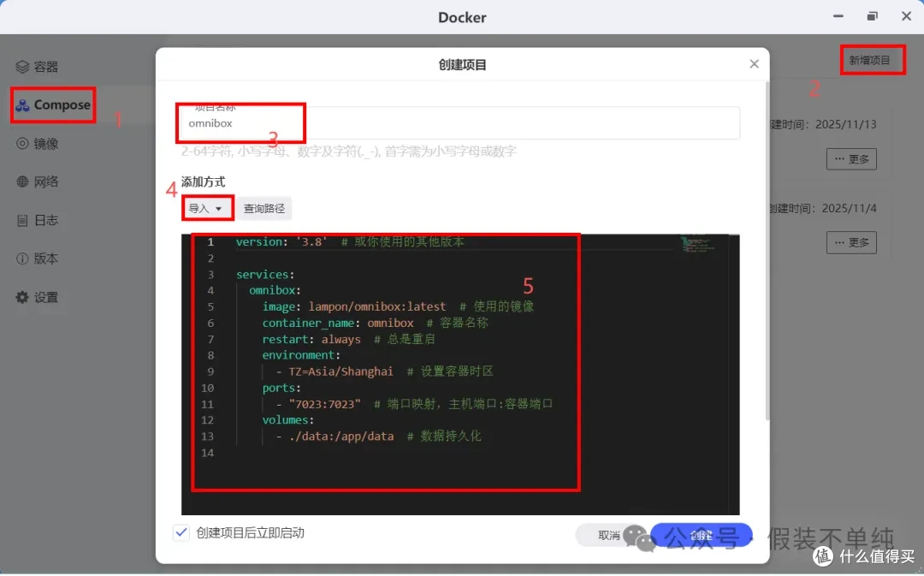Click the Compose cubes icon

click(22, 105)
